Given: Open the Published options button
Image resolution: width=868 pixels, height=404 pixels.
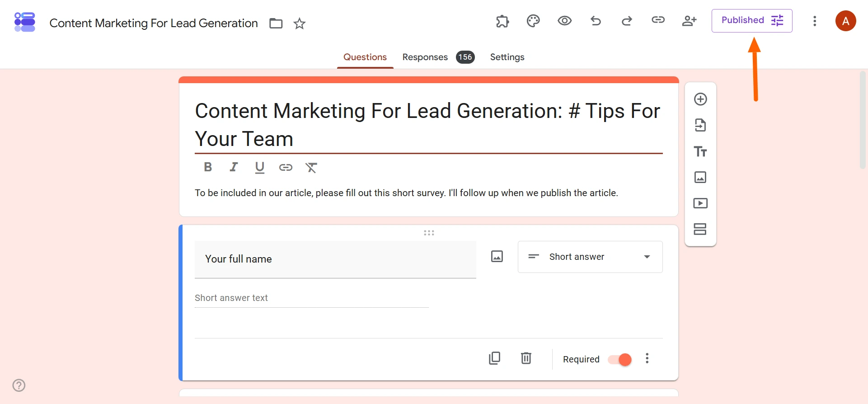Looking at the screenshot, I should (752, 21).
